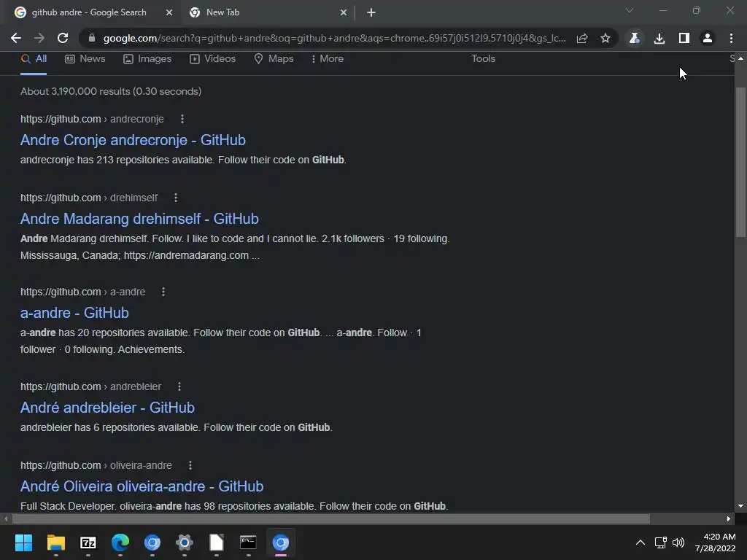Expand the tab search chevron
This screenshot has width=747, height=560.
[x=630, y=10]
